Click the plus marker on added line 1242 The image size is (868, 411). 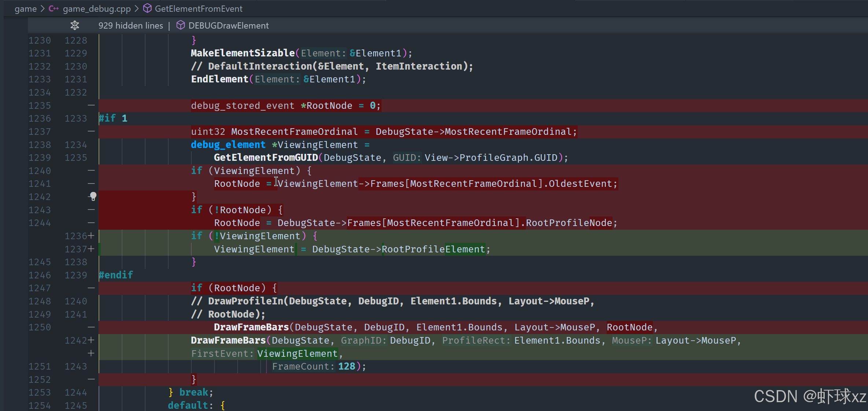[91, 340]
